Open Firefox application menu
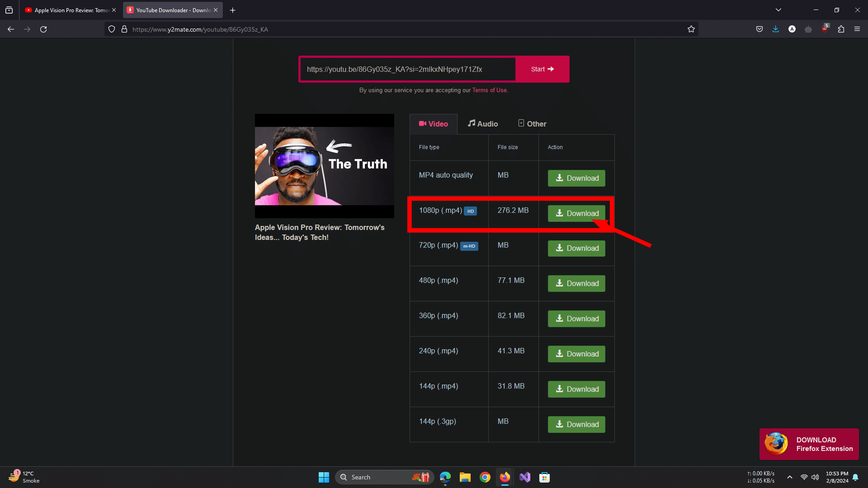 point(857,29)
